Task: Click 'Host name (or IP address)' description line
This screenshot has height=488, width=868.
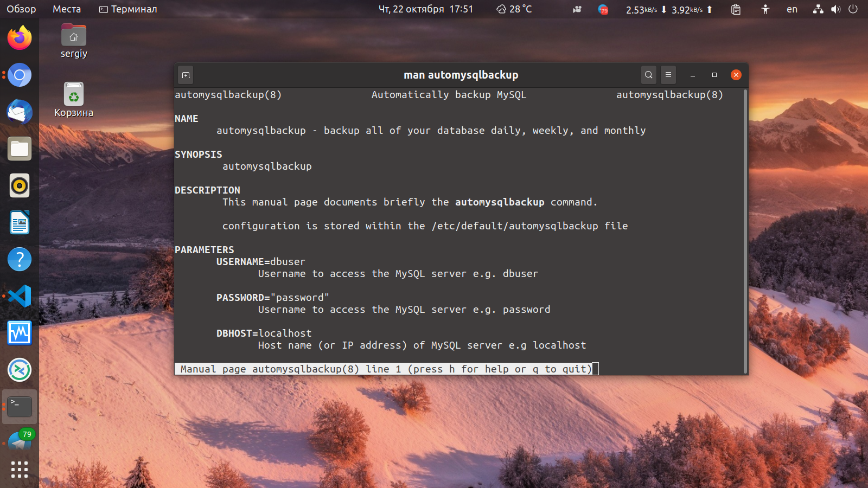Action: tap(422, 345)
